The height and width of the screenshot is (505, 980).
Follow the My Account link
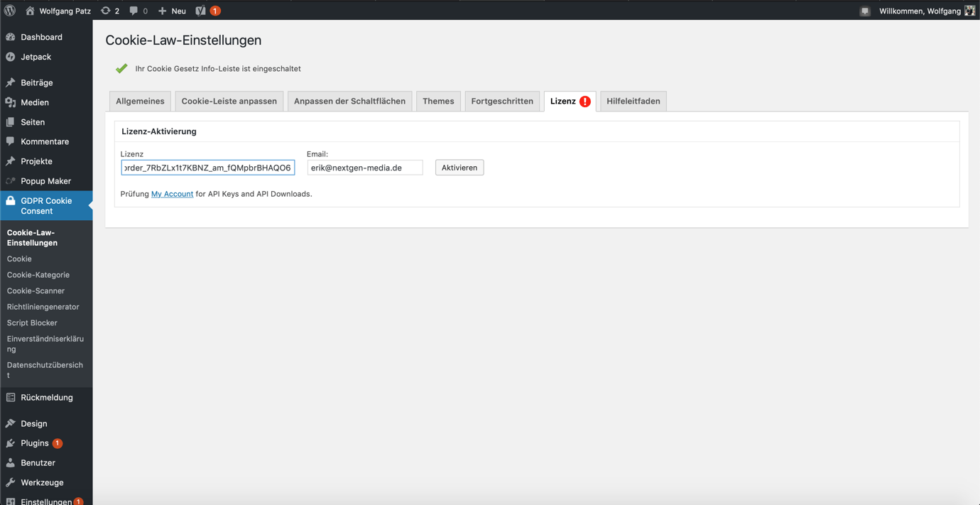coord(172,194)
